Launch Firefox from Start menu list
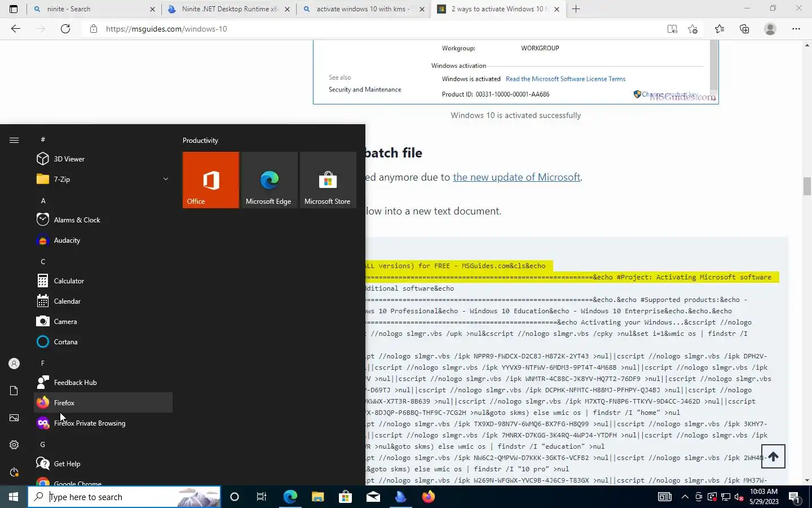The image size is (812, 508). click(103, 403)
